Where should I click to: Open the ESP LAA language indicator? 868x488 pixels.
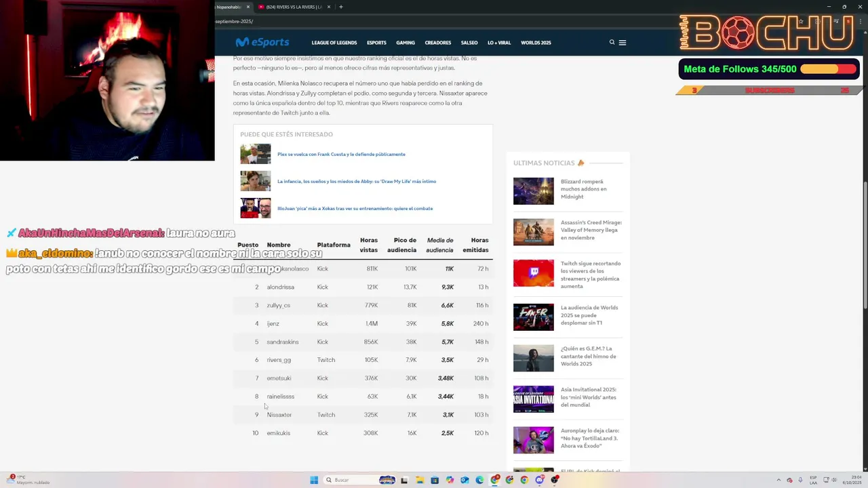[x=813, y=480]
